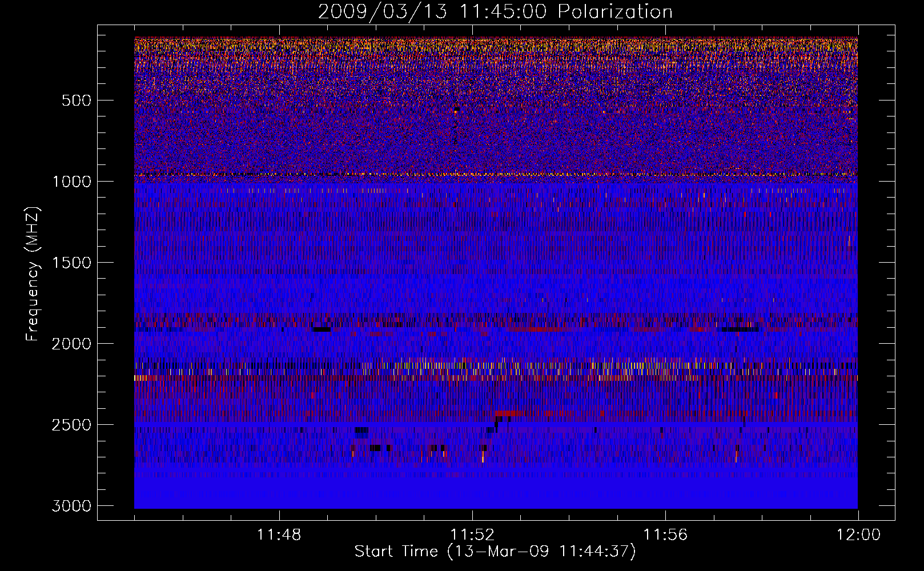
Task: Click the 1500 frequency tick label
Action: coord(71,263)
